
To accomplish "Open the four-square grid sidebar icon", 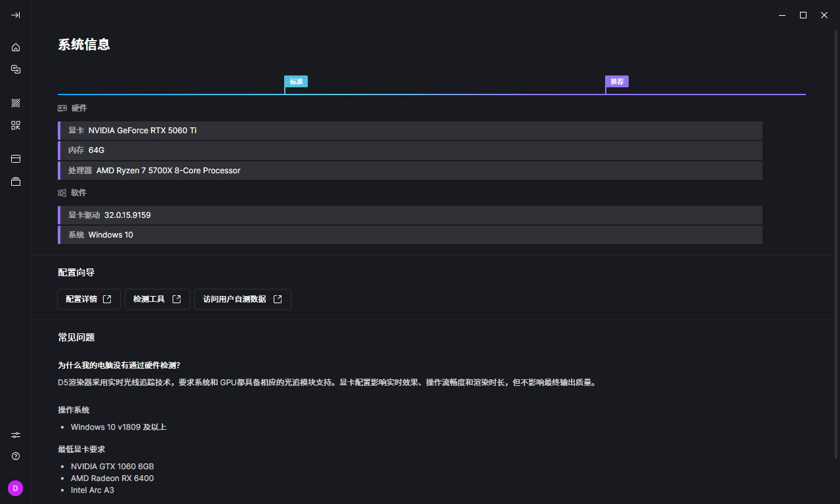I will (16, 125).
